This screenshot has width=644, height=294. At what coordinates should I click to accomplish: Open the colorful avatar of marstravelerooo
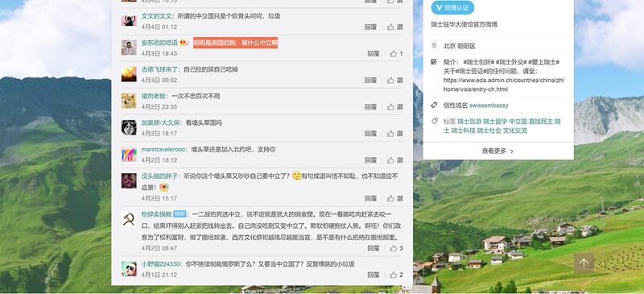click(x=129, y=154)
